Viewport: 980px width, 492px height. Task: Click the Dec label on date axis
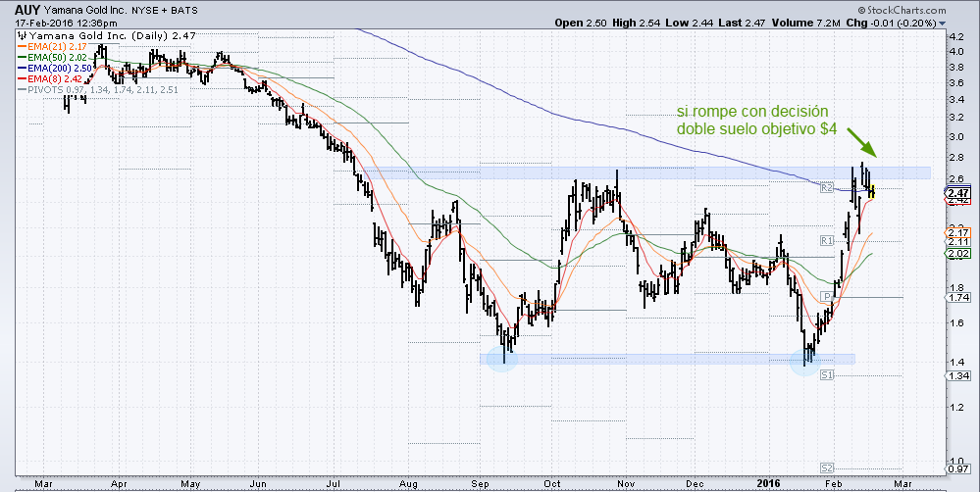pos(695,484)
